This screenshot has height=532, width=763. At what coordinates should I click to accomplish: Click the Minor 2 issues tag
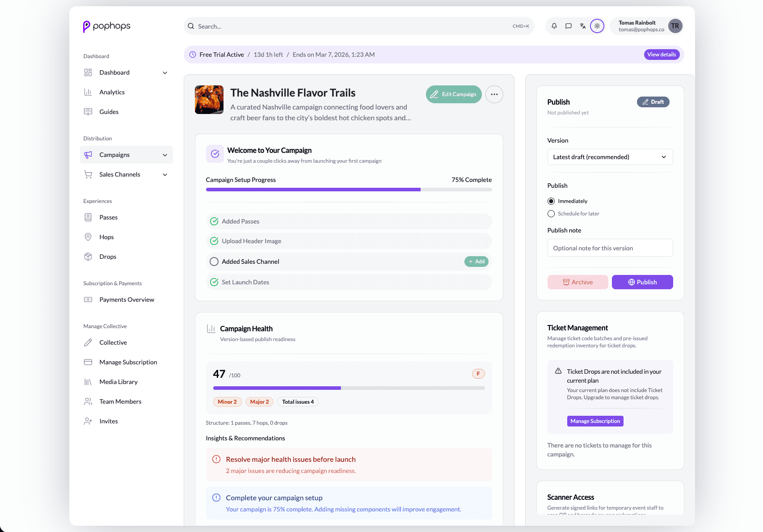pos(228,402)
